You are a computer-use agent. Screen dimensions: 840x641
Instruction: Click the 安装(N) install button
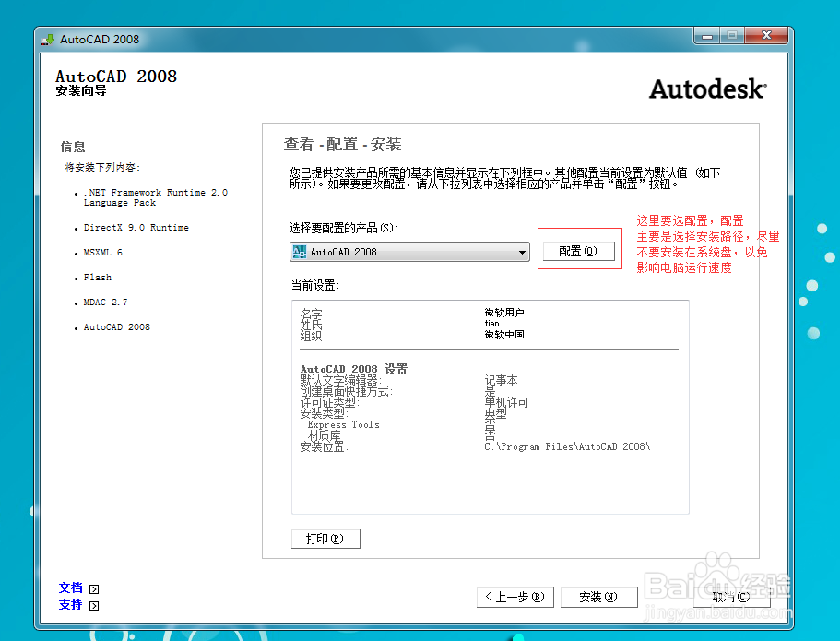click(x=599, y=597)
